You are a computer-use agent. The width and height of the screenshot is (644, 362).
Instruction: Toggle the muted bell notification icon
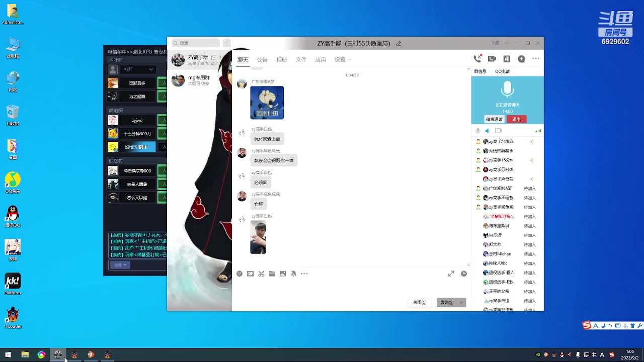pos(294,274)
